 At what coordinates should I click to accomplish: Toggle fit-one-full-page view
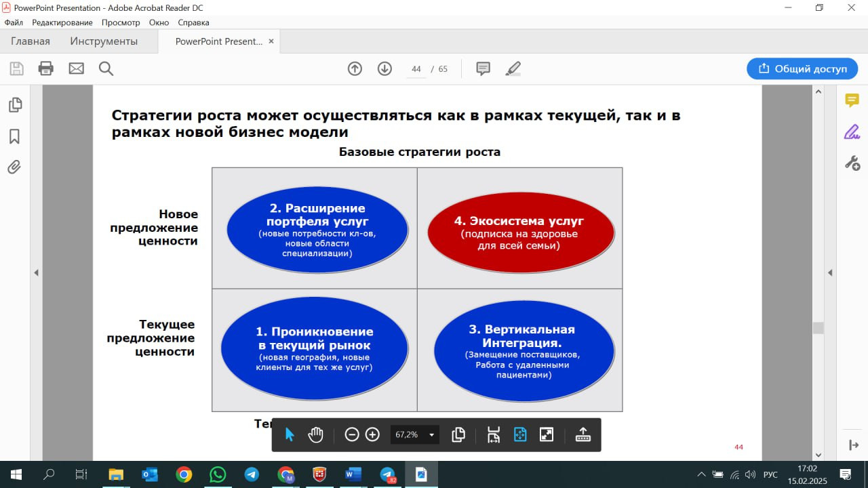(x=520, y=435)
